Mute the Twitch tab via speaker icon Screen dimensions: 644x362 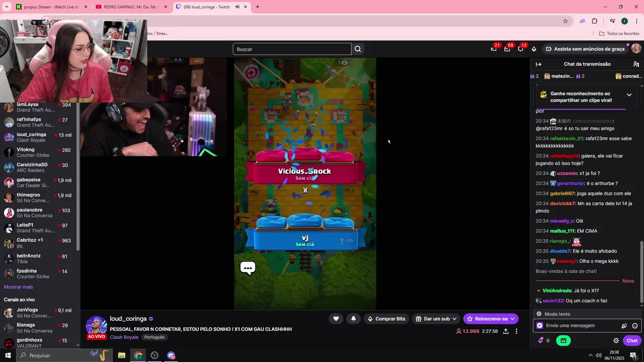237,7
